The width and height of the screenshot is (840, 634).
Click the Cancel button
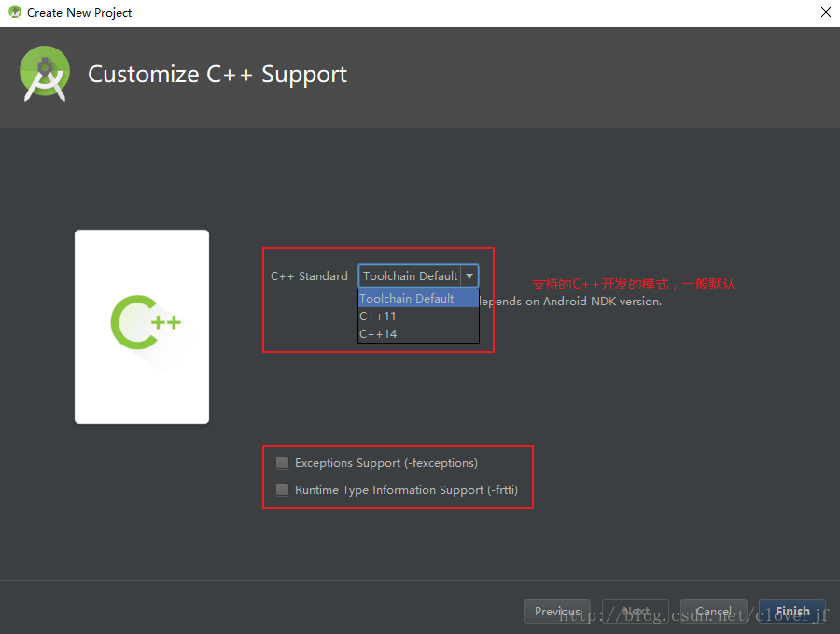tap(714, 612)
